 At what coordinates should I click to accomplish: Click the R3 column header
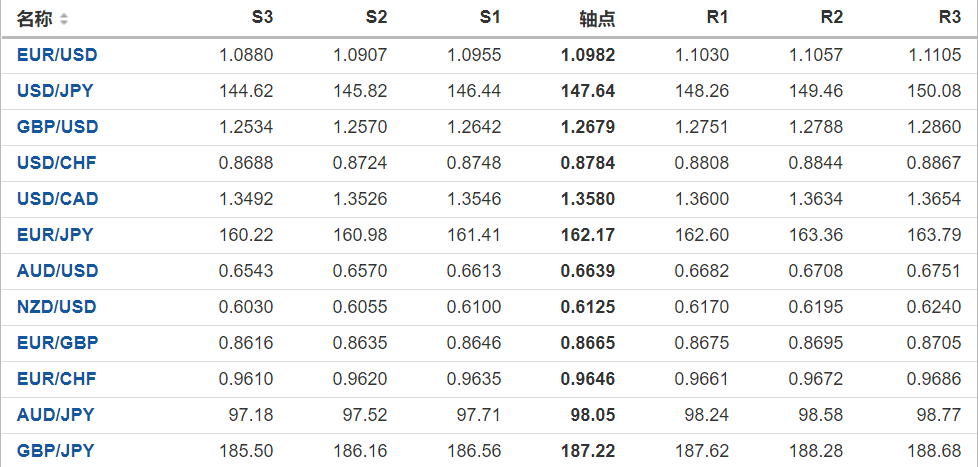click(x=950, y=18)
